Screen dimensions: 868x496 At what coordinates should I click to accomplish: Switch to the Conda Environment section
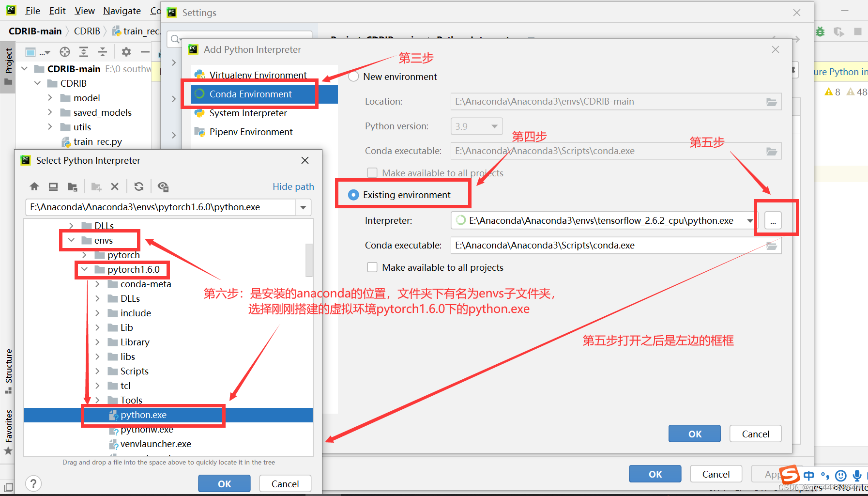(x=250, y=94)
